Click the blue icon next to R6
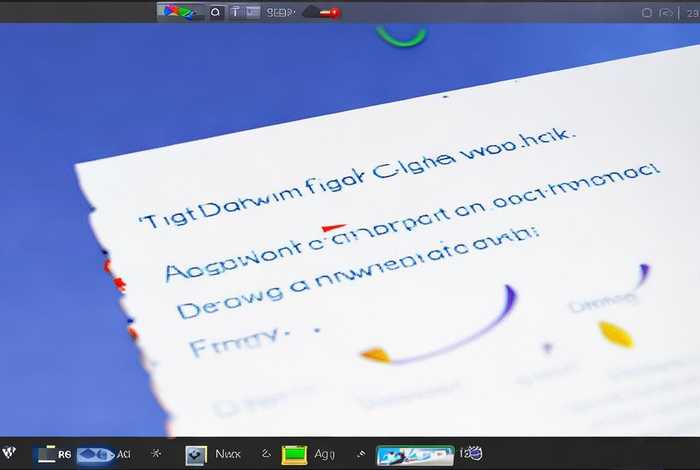 click(96, 454)
